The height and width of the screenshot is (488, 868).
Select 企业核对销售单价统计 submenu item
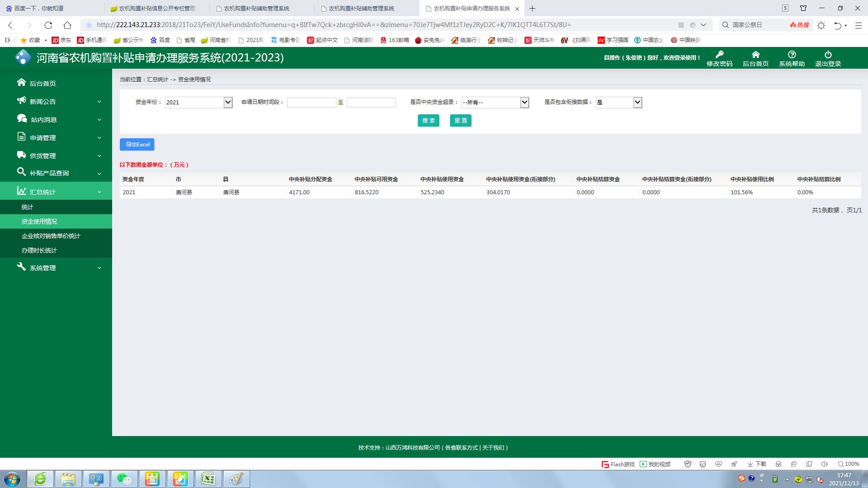(51, 236)
